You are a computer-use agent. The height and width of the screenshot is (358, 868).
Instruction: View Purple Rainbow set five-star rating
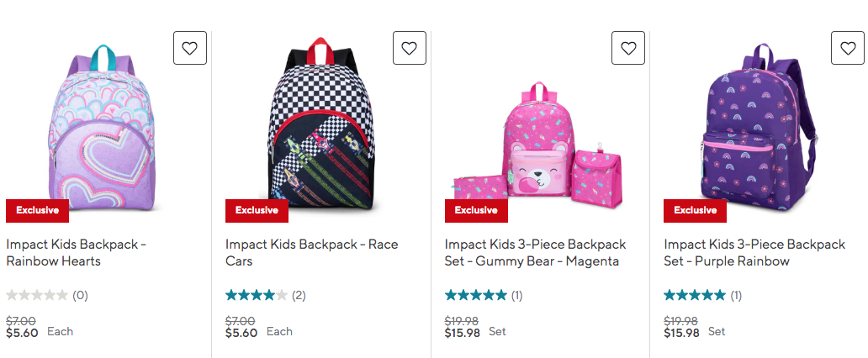pyautogui.click(x=695, y=295)
